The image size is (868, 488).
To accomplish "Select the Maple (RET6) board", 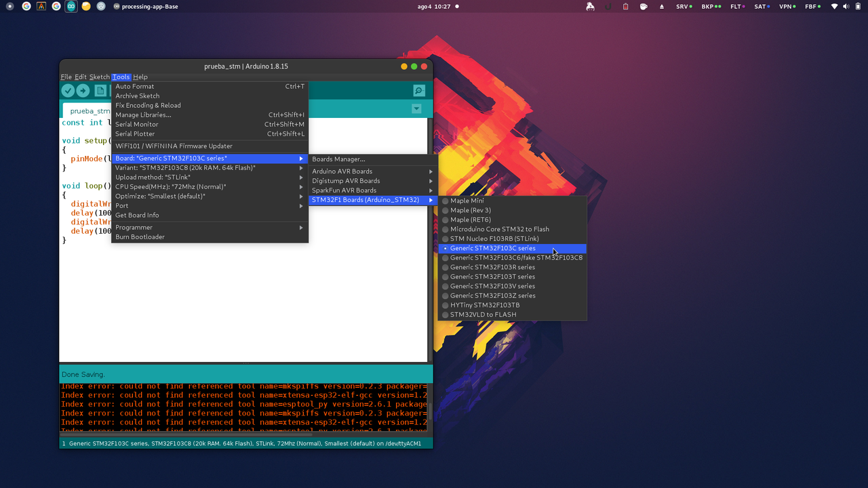I will tap(513, 220).
